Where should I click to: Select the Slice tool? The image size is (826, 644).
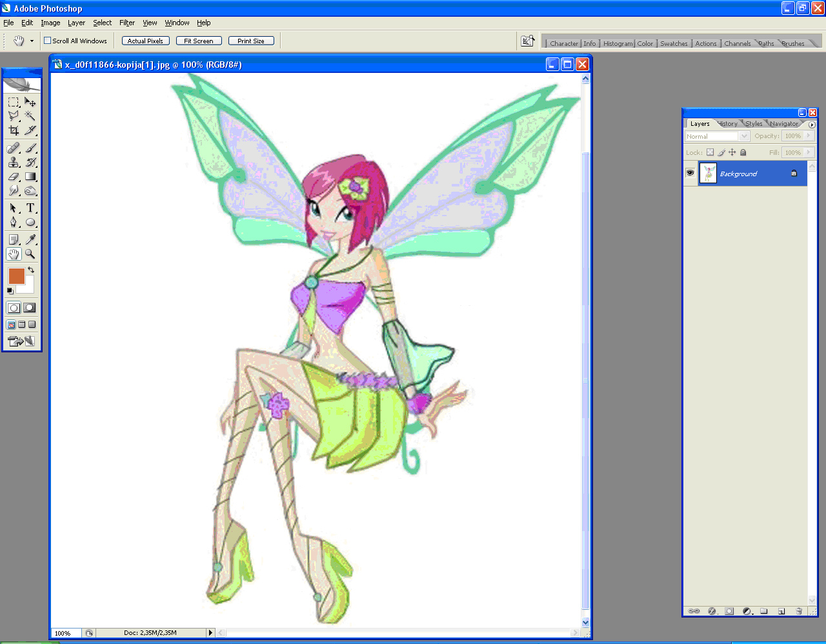(30, 130)
